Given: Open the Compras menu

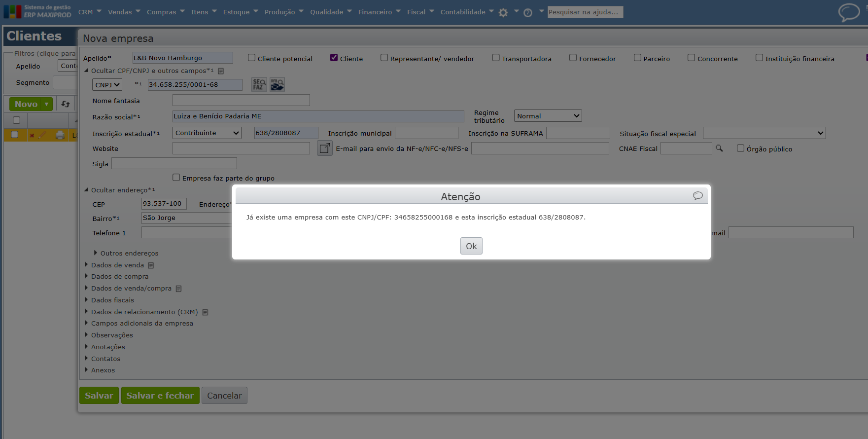Looking at the screenshot, I should pos(166,12).
